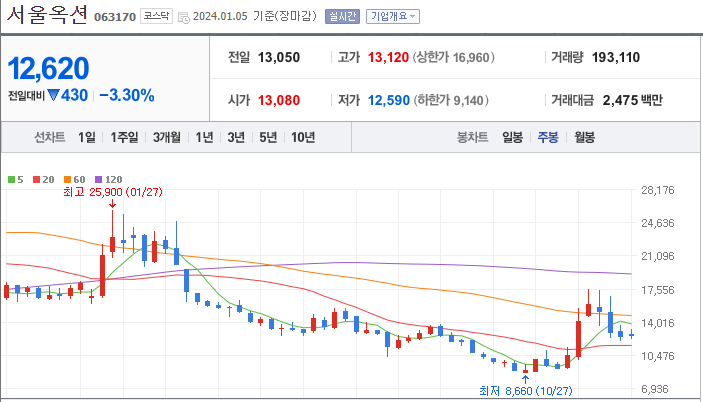
Task: Switch chart to 1년 range
Action: (204, 137)
